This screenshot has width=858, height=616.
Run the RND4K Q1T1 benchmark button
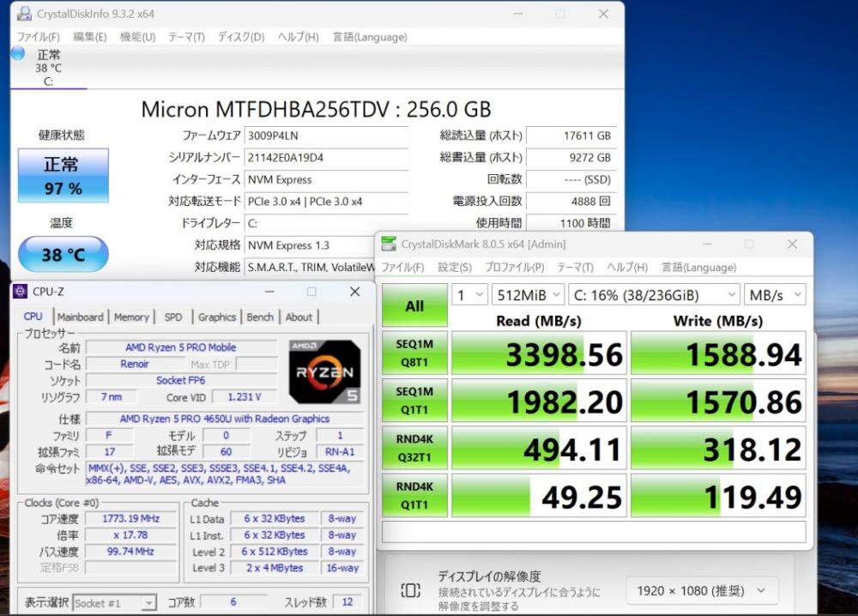tap(414, 496)
